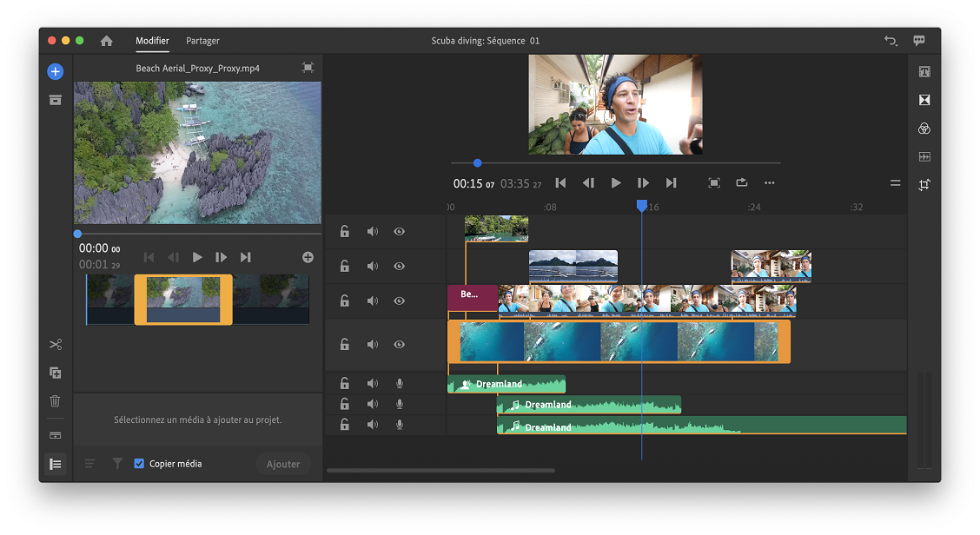This screenshot has width=980, height=535.
Task: Click the duplicate clip icon
Action: [x=55, y=373]
